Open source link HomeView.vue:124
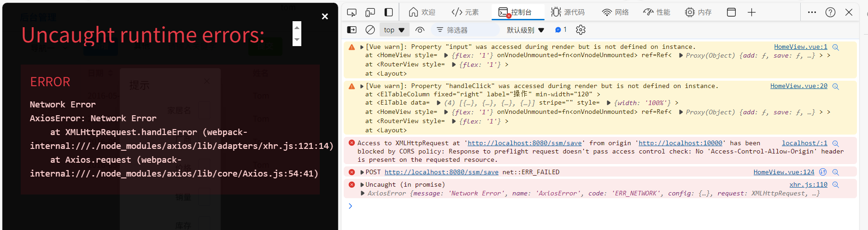868x230 pixels. coord(784,172)
